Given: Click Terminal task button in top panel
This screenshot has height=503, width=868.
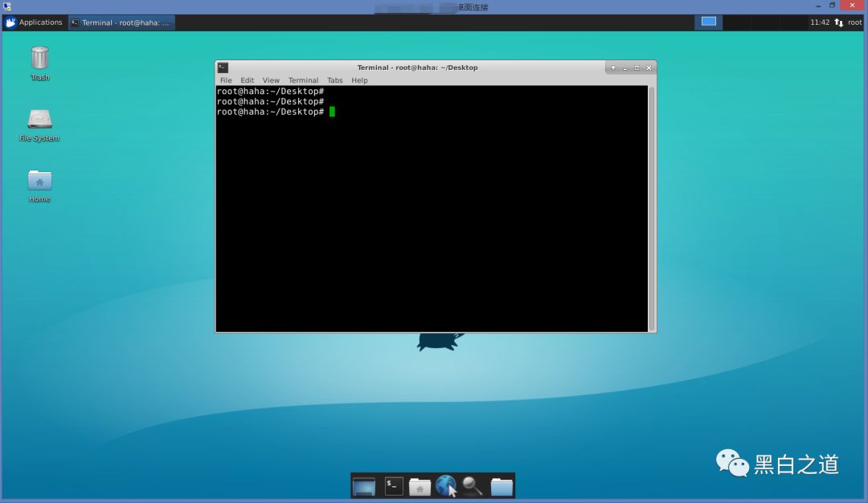Looking at the screenshot, I should (x=121, y=22).
